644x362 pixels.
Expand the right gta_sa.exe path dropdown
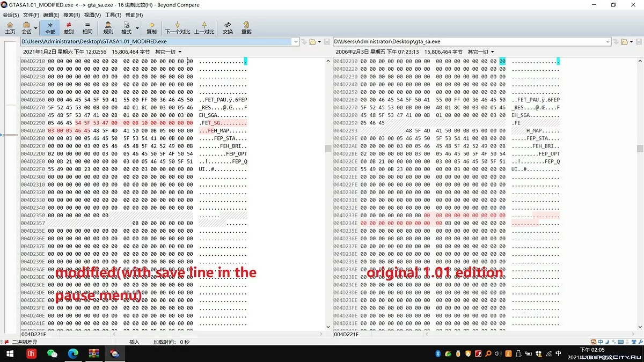coord(608,42)
